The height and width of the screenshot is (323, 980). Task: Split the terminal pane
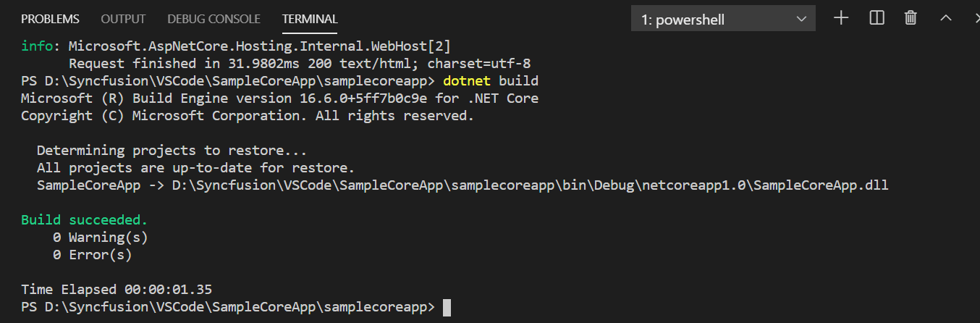tap(876, 19)
